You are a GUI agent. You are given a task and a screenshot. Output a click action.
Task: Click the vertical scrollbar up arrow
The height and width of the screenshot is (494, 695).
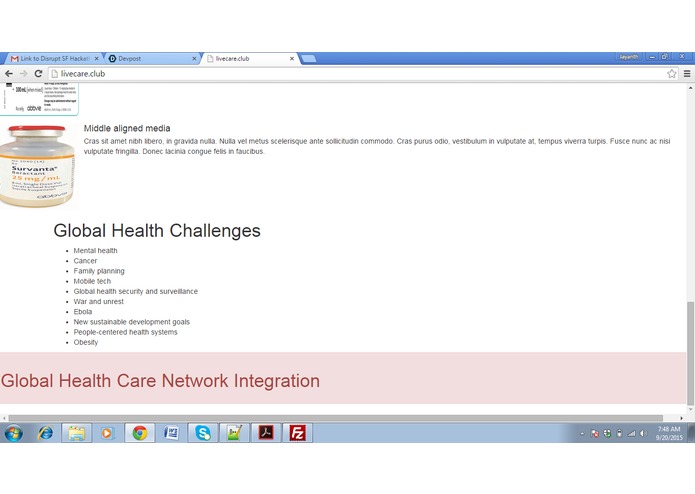pos(690,88)
